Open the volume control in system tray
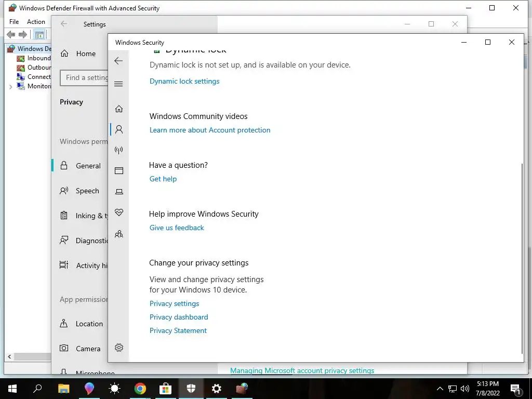 tap(465, 389)
